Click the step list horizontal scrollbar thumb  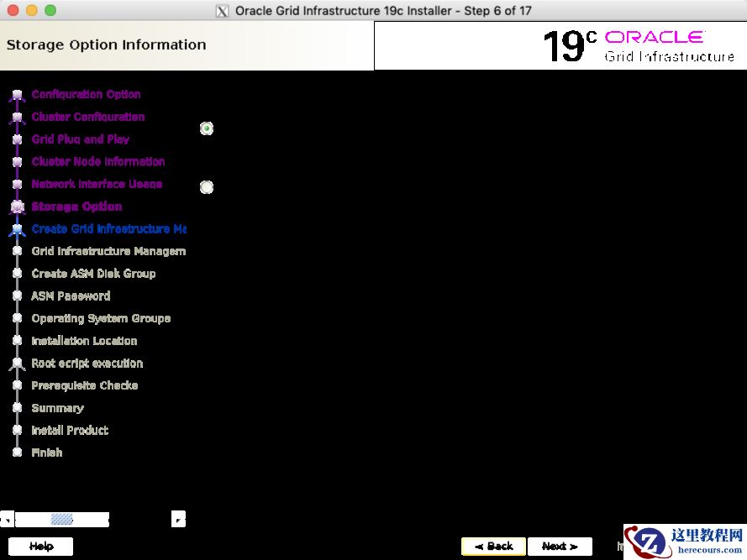(62, 519)
